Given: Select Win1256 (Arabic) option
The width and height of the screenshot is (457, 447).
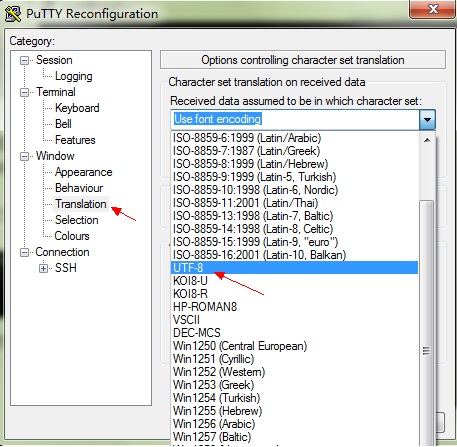Looking at the screenshot, I should pos(294,424).
